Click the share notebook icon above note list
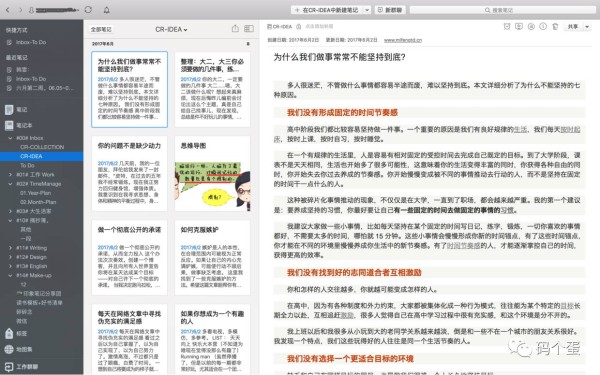 click(235, 29)
